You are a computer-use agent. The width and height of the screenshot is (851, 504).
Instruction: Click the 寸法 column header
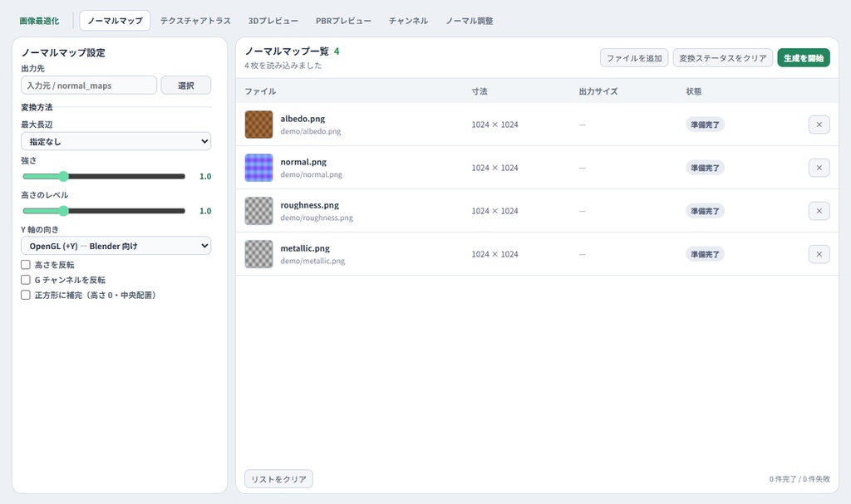480,91
